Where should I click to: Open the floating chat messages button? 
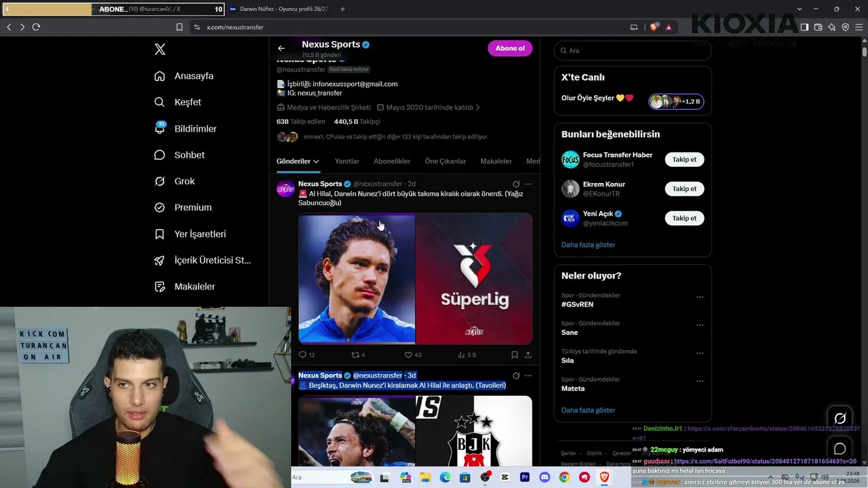[840, 449]
